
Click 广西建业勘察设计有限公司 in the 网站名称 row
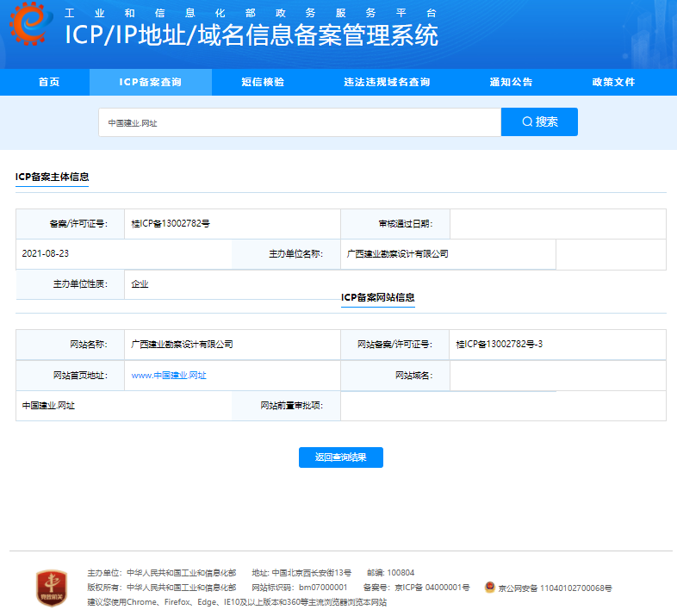(x=182, y=345)
